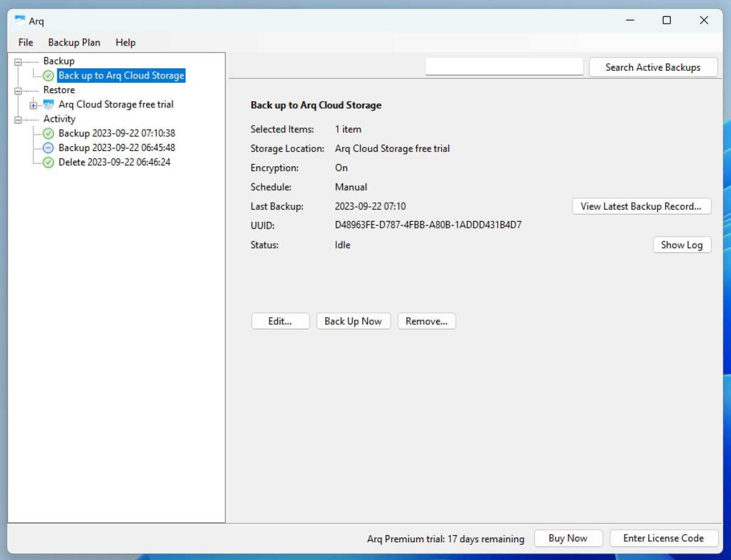Click Remove to delete the backup plan

pyautogui.click(x=426, y=321)
